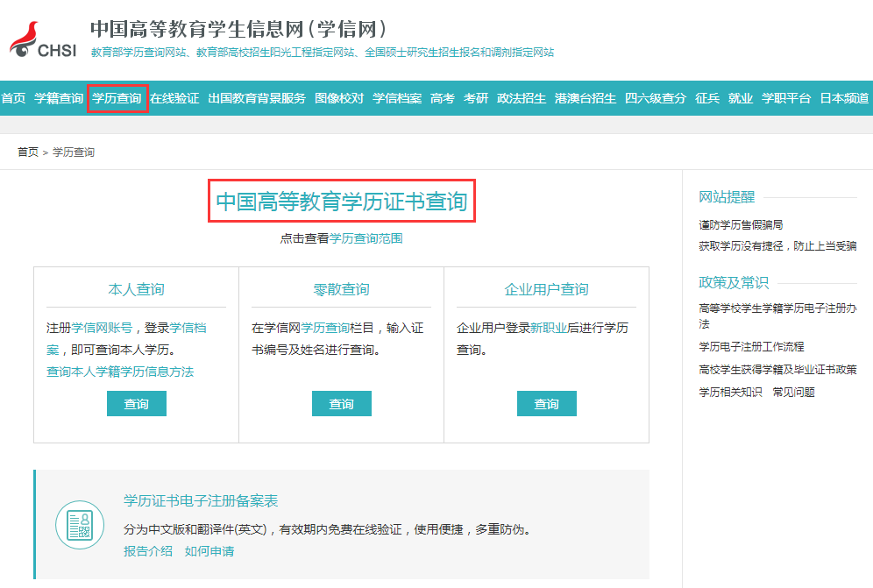Click the 查询 button under 零散查询
Image resolution: width=873 pixels, height=588 pixels.
pyautogui.click(x=341, y=403)
